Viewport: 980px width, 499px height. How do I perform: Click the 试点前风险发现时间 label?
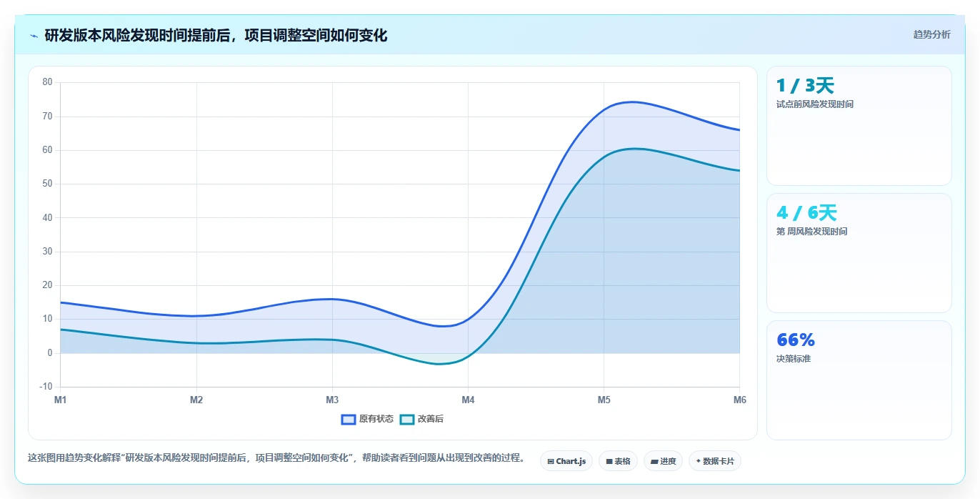click(x=814, y=104)
